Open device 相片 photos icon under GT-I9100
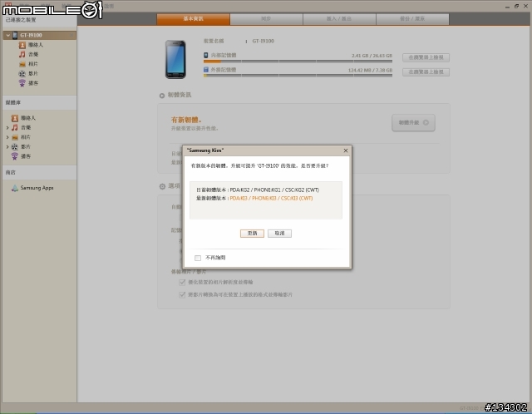532x414 pixels. click(x=22, y=64)
